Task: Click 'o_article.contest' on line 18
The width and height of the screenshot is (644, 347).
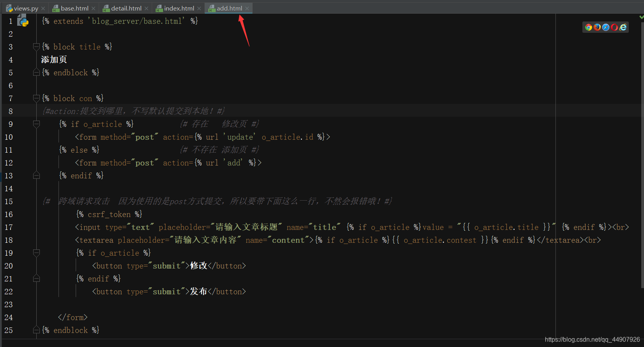Action: point(440,240)
